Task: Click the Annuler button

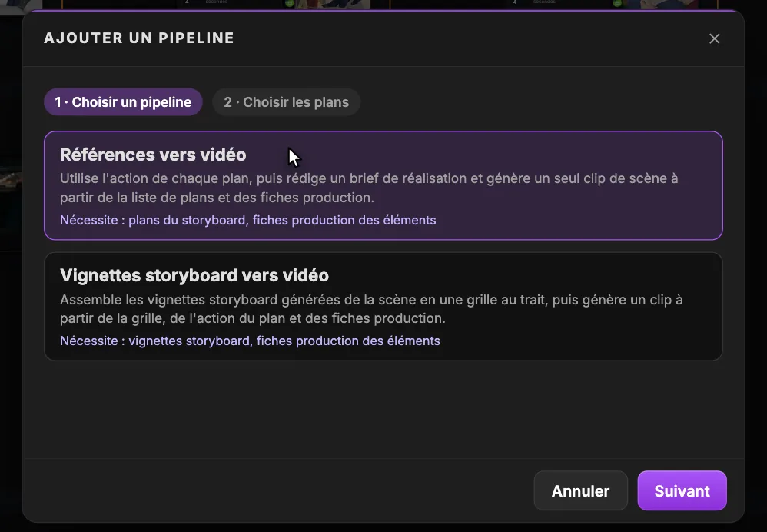Action: coord(581,491)
